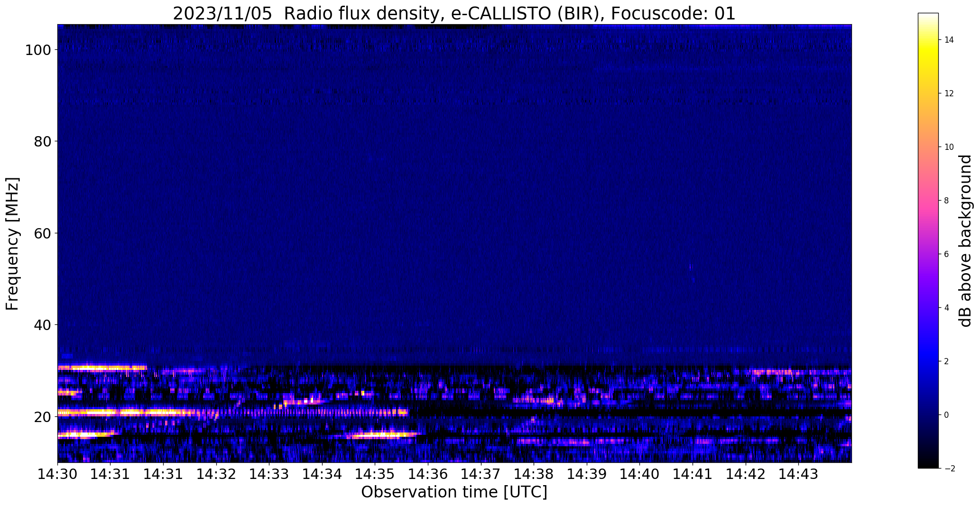Click the colorbar tick value 14
Image resolution: width=980 pixels, height=506 pixels.
(949, 40)
